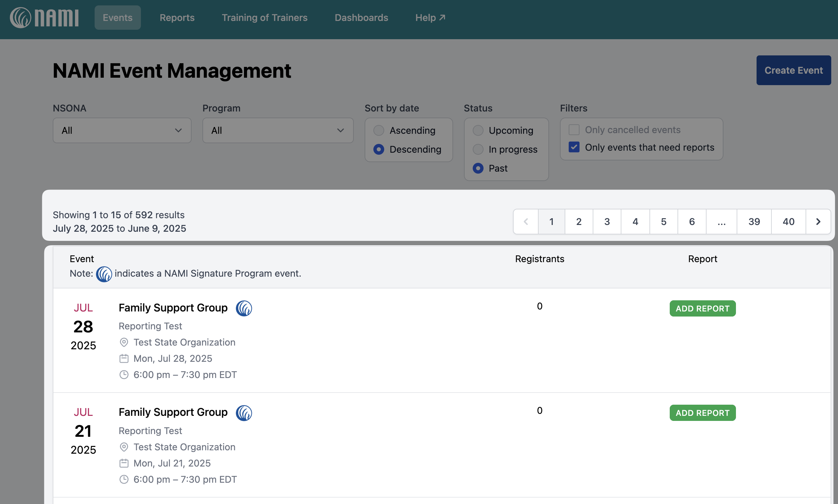Choose In progress status
The width and height of the screenshot is (838, 504).
coord(478,149)
